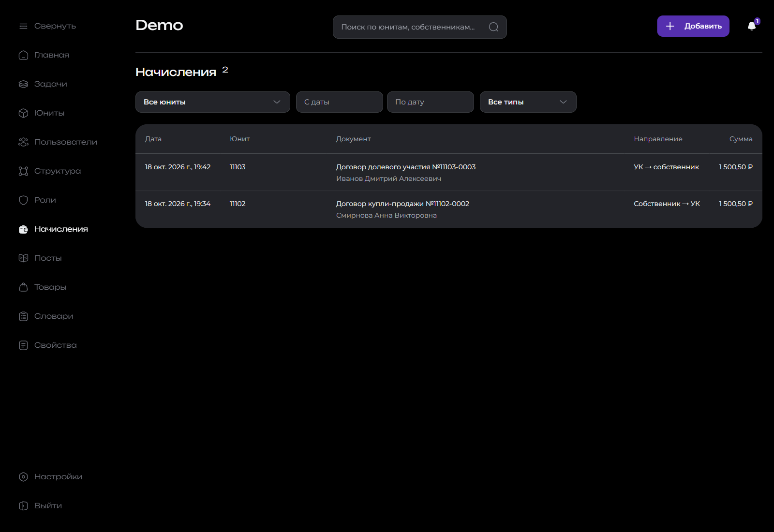Click the Дата column header
Image resolution: width=774 pixels, height=532 pixels.
tap(153, 139)
